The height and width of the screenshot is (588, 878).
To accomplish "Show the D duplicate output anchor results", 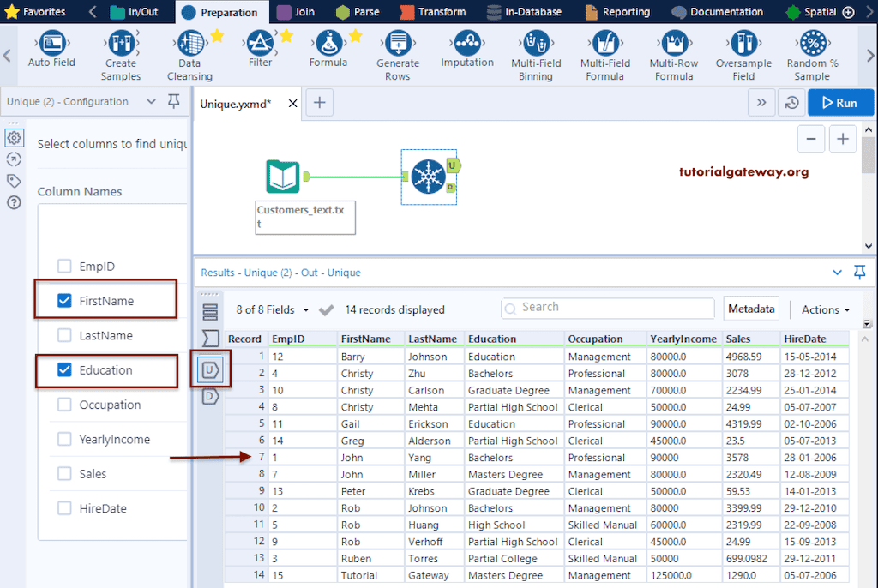I will (209, 397).
